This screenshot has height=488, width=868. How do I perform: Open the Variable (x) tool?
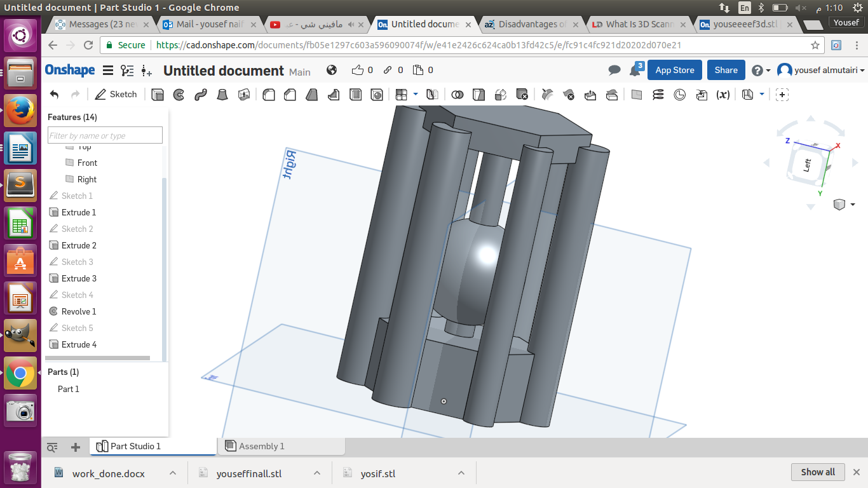click(722, 95)
